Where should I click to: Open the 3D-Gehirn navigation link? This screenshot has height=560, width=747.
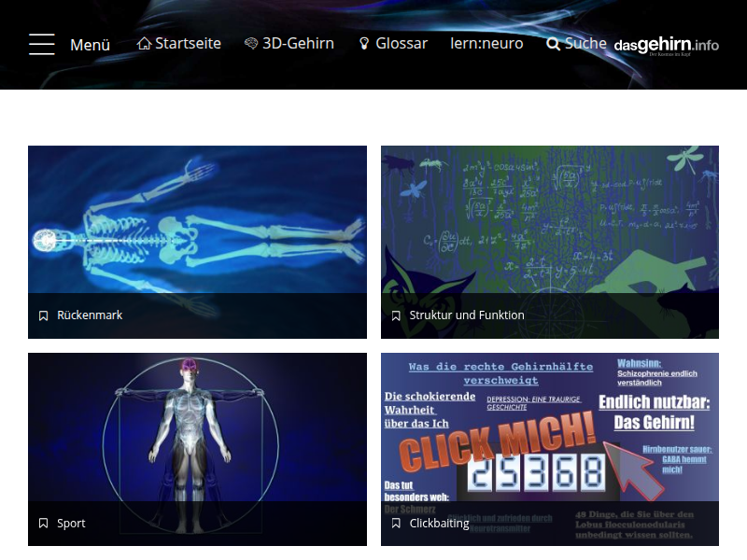(x=298, y=44)
